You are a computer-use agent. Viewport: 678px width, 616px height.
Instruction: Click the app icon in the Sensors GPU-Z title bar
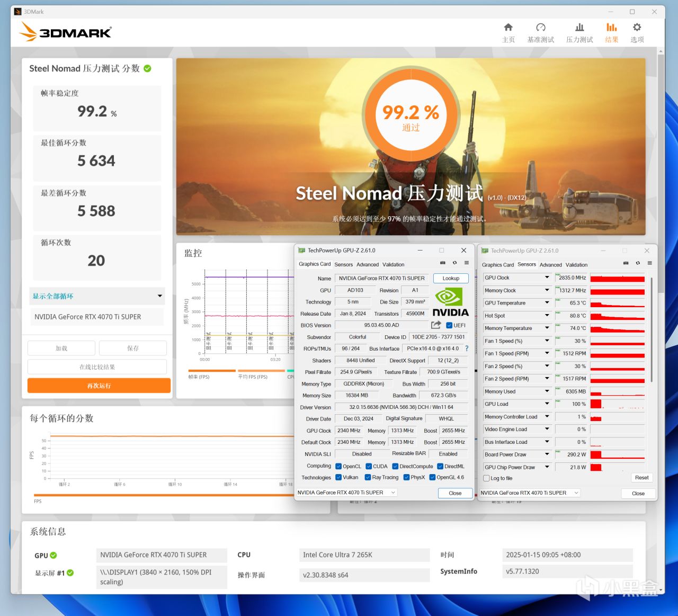pyautogui.click(x=485, y=251)
